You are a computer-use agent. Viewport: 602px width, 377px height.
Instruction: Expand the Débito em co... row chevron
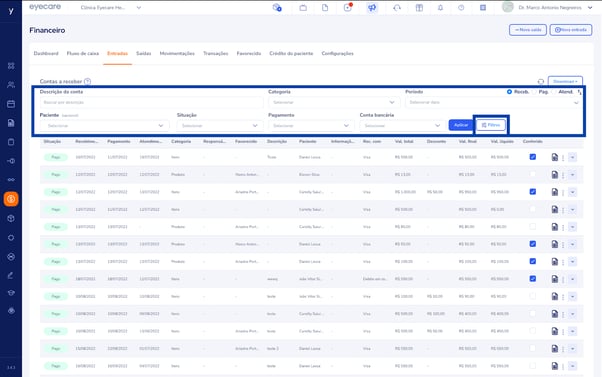(x=572, y=279)
